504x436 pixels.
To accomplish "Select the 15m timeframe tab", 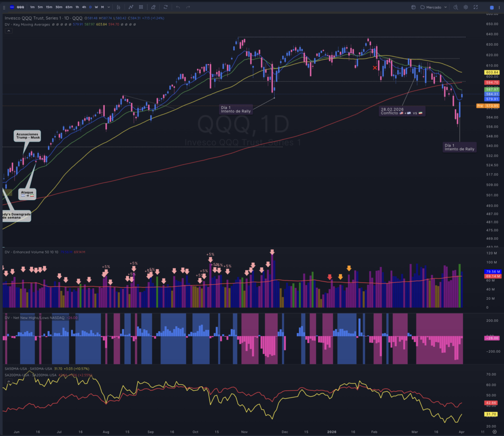I will pyautogui.click(x=49, y=7).
